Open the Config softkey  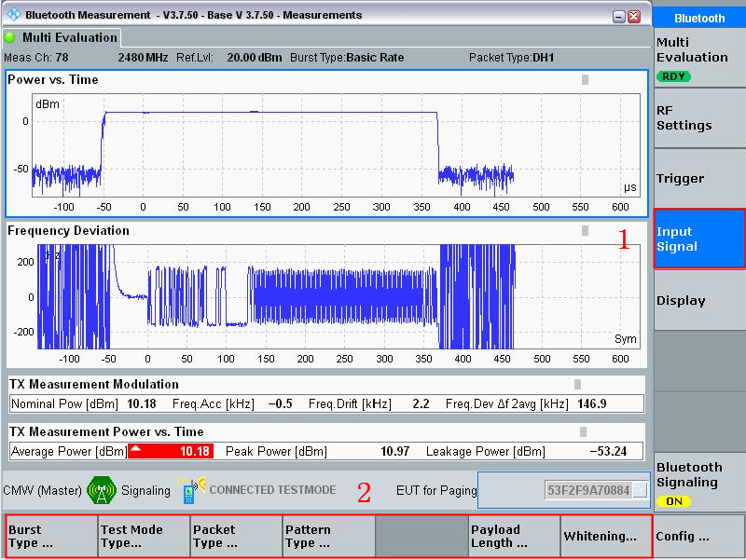[x=699, y=536]
